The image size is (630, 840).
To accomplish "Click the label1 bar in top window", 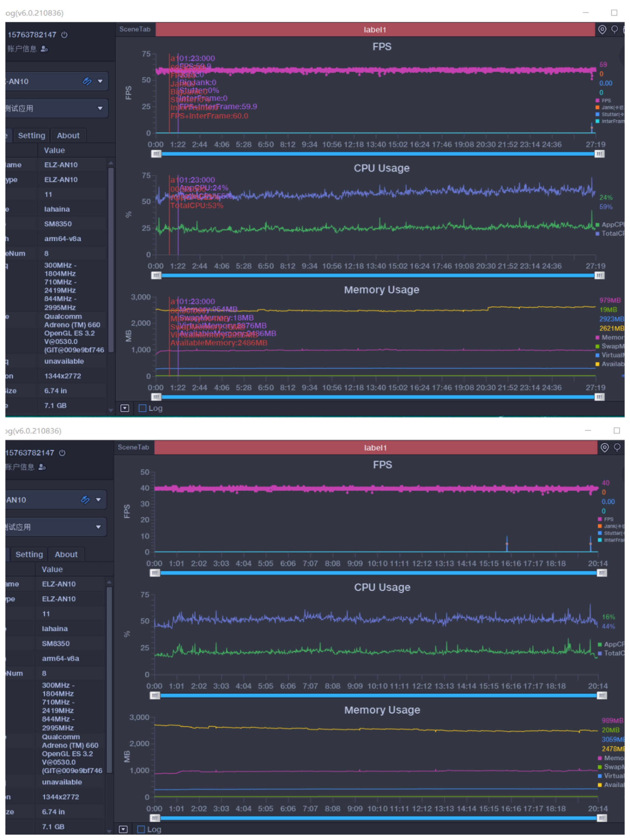I will 375,30.
